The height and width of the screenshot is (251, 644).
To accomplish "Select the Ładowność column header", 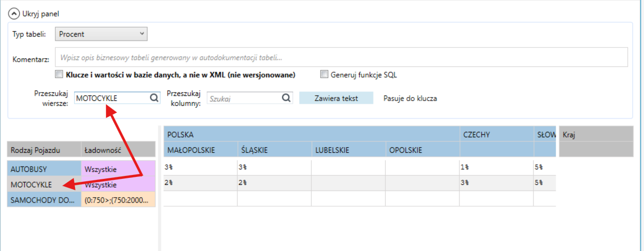I will click(x=118, y=150).
